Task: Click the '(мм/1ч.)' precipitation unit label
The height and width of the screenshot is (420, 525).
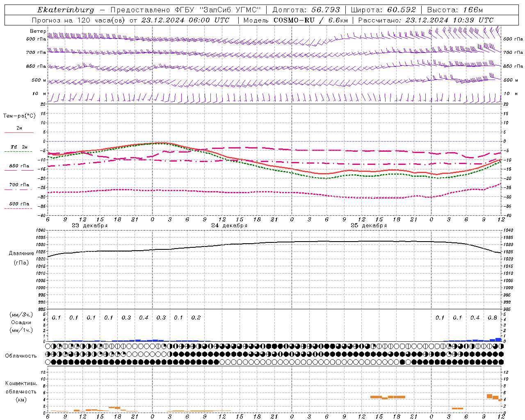Action: point(21,330)
